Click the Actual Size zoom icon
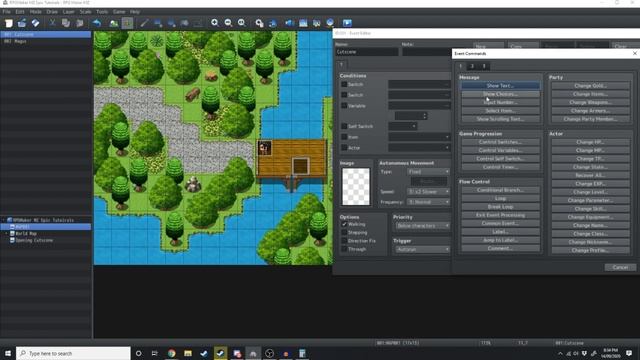 point(242,23)
